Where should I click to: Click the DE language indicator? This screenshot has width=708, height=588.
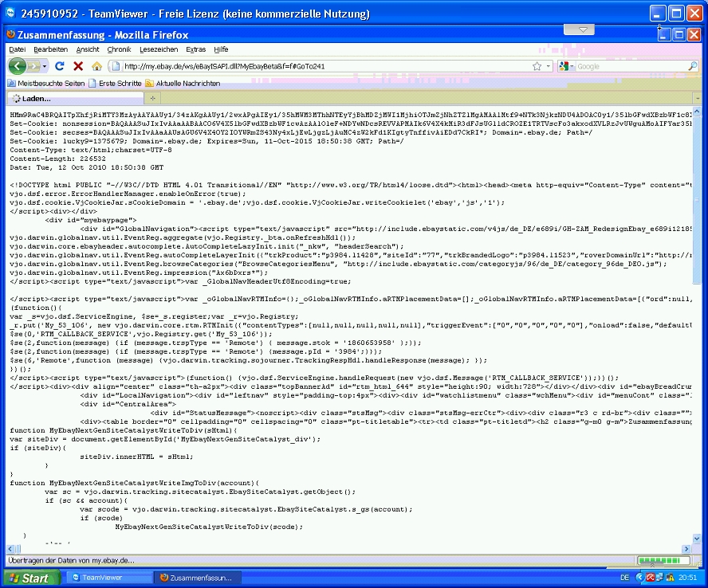(624, 578)
